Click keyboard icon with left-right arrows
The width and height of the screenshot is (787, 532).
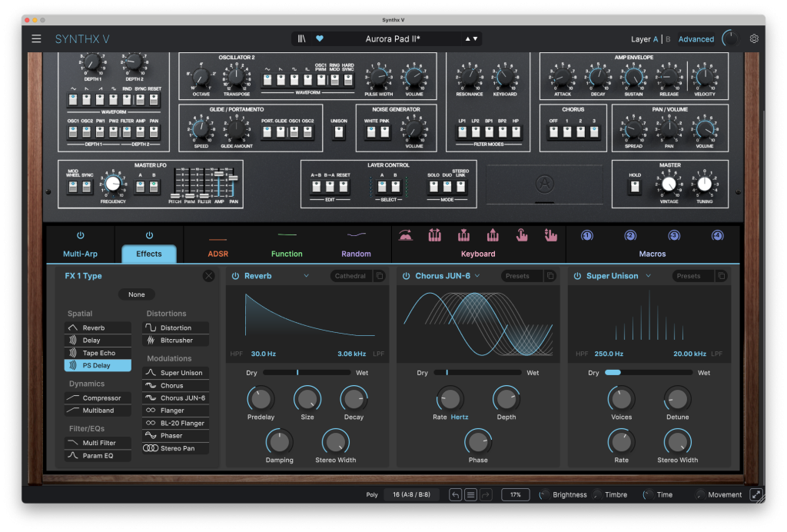click(x=435, y=235)
